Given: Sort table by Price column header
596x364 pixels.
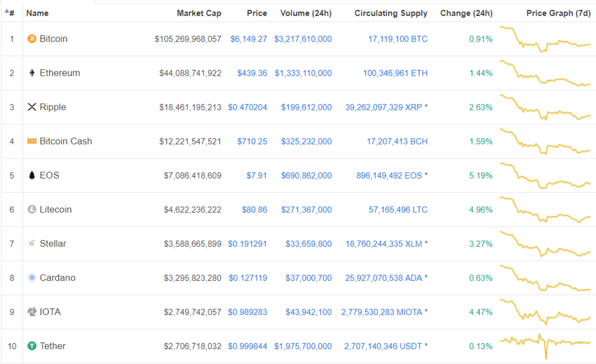Looking at the screenshot, I should [x=257, y=13].
